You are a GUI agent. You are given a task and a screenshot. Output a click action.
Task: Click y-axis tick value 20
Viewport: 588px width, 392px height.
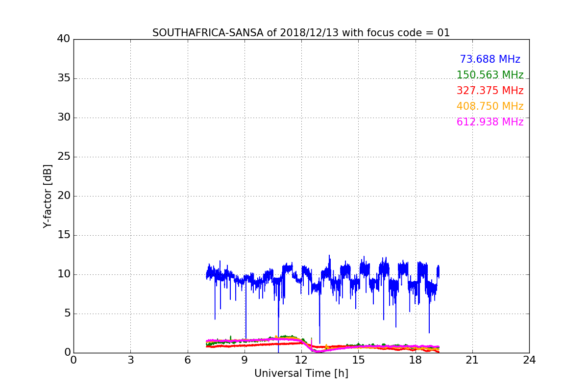click(x=63, y=196)
